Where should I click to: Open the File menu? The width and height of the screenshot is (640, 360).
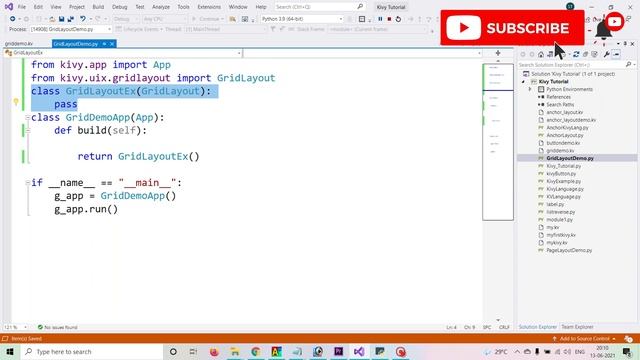coord(22,7)
